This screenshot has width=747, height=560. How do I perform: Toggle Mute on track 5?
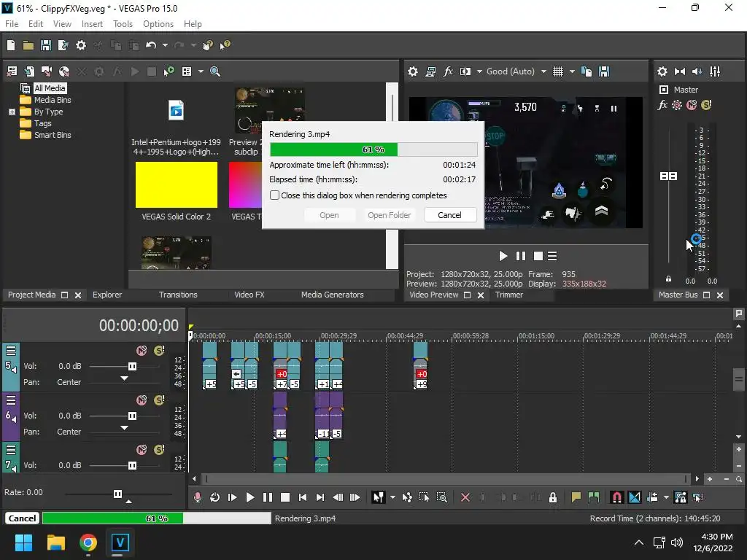point(142,351)
